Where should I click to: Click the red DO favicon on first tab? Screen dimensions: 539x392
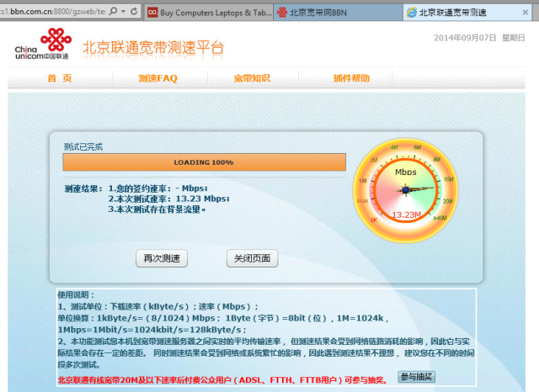(152, 13)
